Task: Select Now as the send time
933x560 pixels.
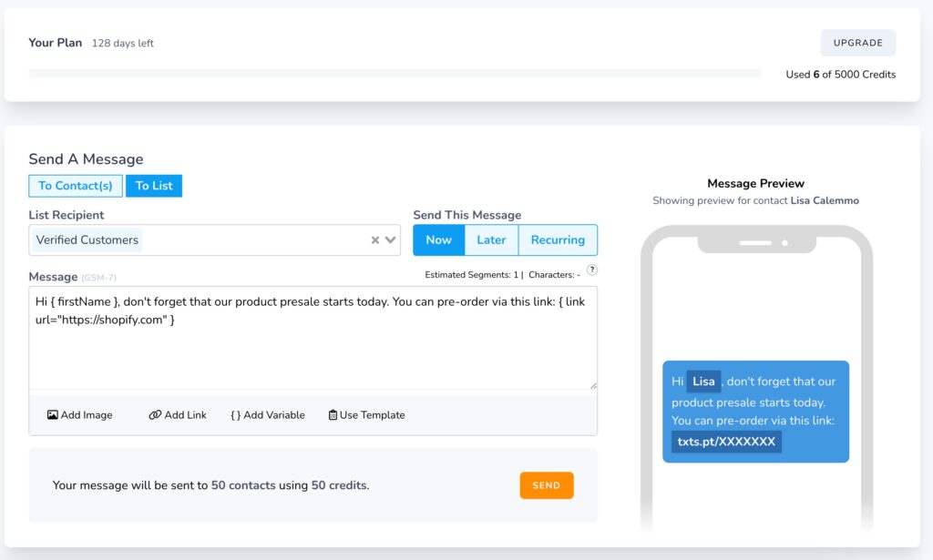Action: (x=438, y=239)
